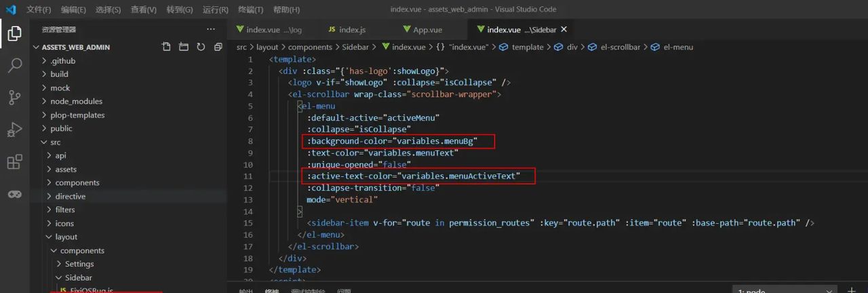Image resolution: width=868 pixels, height=293 pixels.
Task: Click line number 15 in the gutter
Action: tap(248, 223)
